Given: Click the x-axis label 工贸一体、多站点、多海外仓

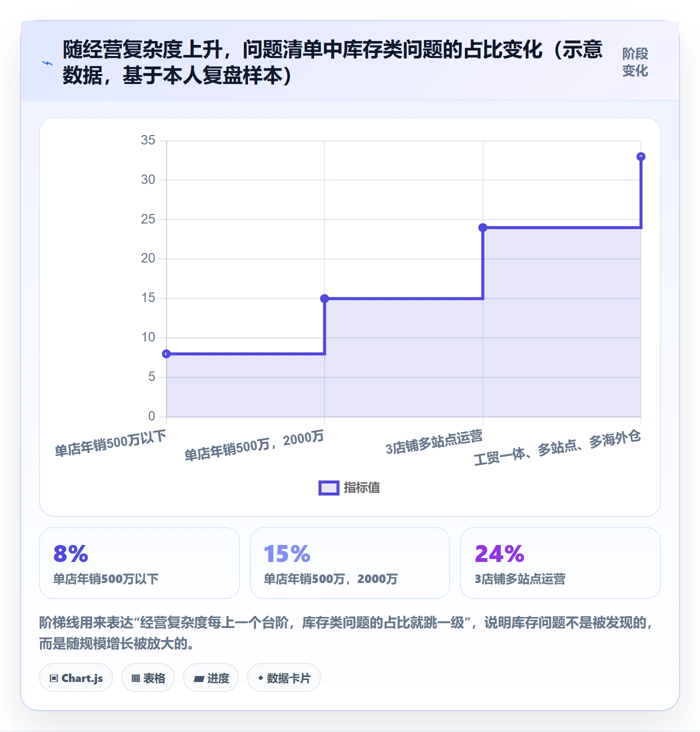Looking at the screenshot, I should click(x=557, y=447).
